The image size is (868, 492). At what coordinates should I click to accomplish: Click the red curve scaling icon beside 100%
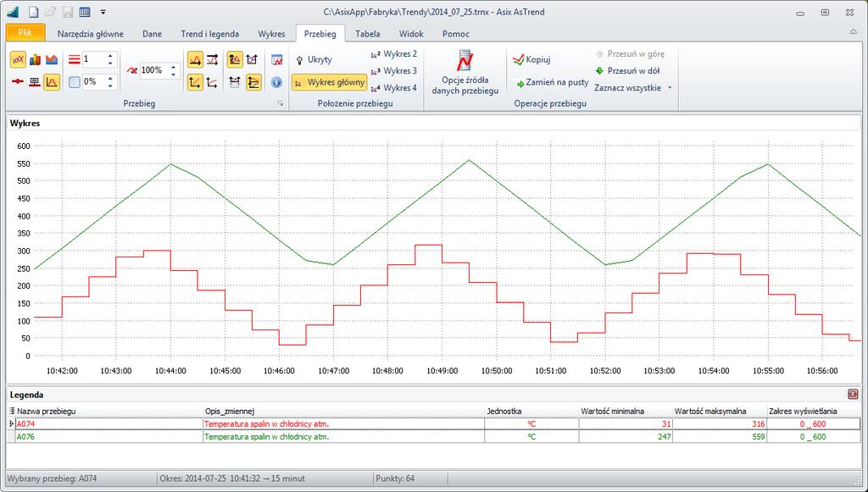tap(131, 70)
